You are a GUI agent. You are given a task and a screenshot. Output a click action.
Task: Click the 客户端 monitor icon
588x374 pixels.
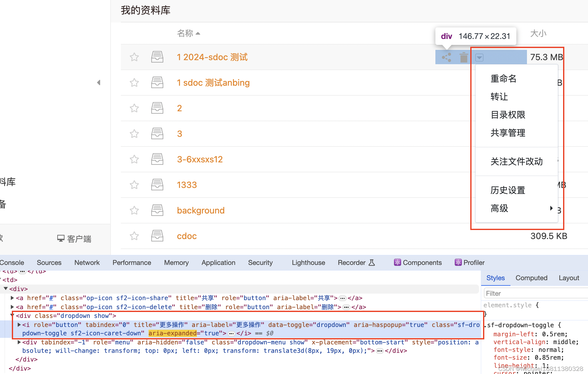pos(61,238)
